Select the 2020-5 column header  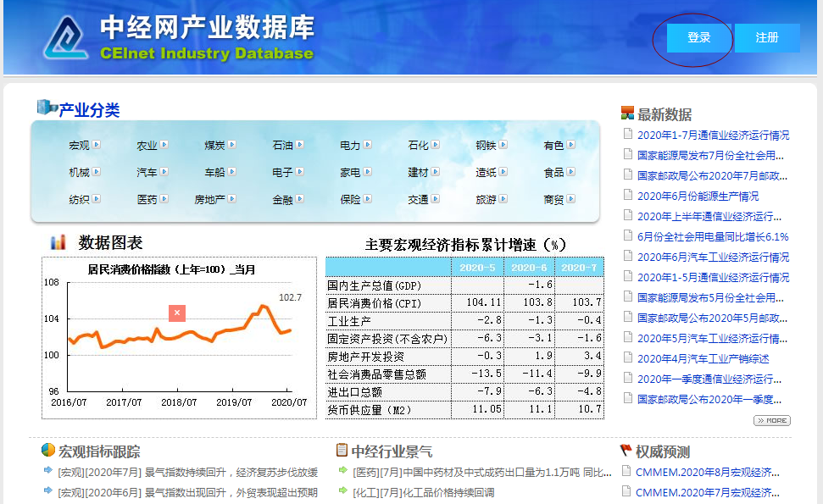click(x=477, y=268)
